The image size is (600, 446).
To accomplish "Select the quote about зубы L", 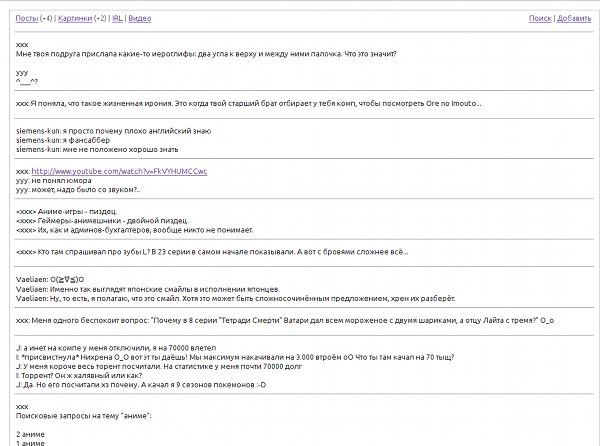I will coord(212,252).
